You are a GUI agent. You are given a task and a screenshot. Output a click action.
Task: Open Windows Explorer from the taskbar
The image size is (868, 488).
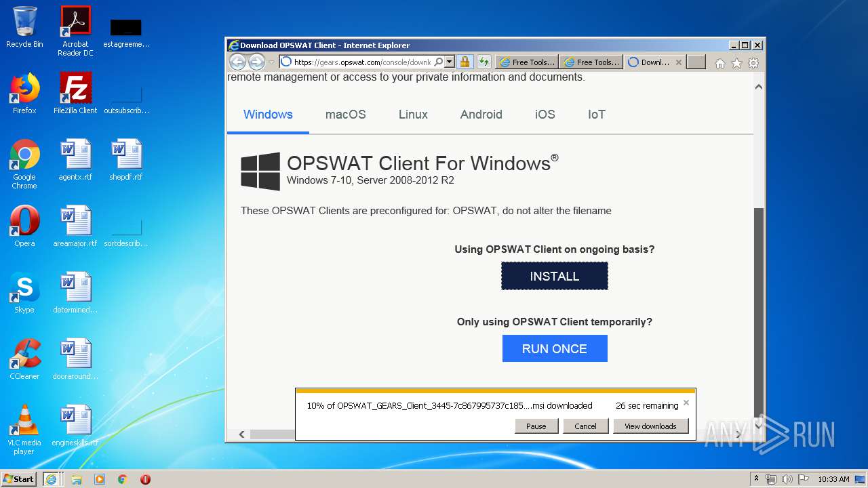77,479
